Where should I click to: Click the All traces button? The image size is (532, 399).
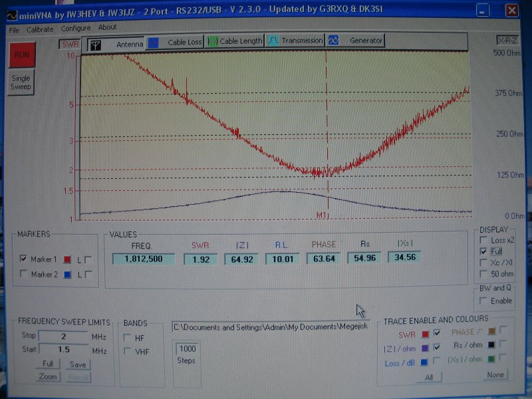429,377
